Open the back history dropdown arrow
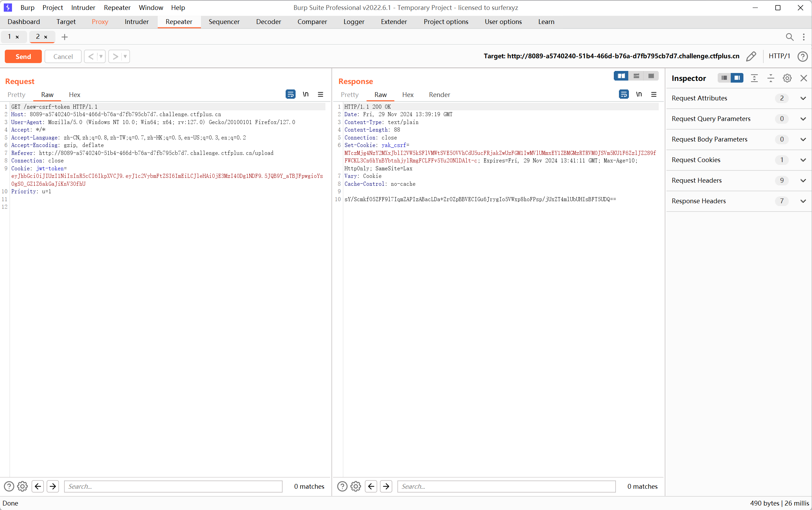The height and width of the screenshot is (510, 812). click(101, 57)
